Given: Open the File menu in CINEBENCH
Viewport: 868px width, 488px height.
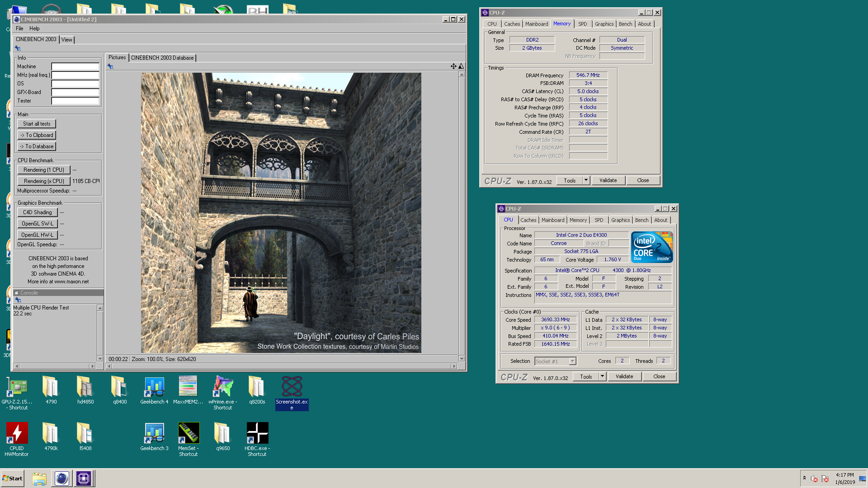Looking at the screenshot, I should tap(19, 28).
